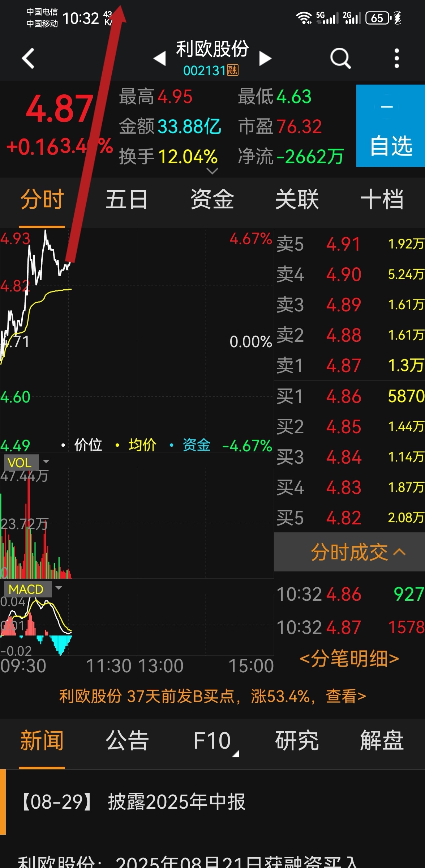Switch to the 关联 tab
The width and height of the screenshot is (425, 868).
point(297,200)
